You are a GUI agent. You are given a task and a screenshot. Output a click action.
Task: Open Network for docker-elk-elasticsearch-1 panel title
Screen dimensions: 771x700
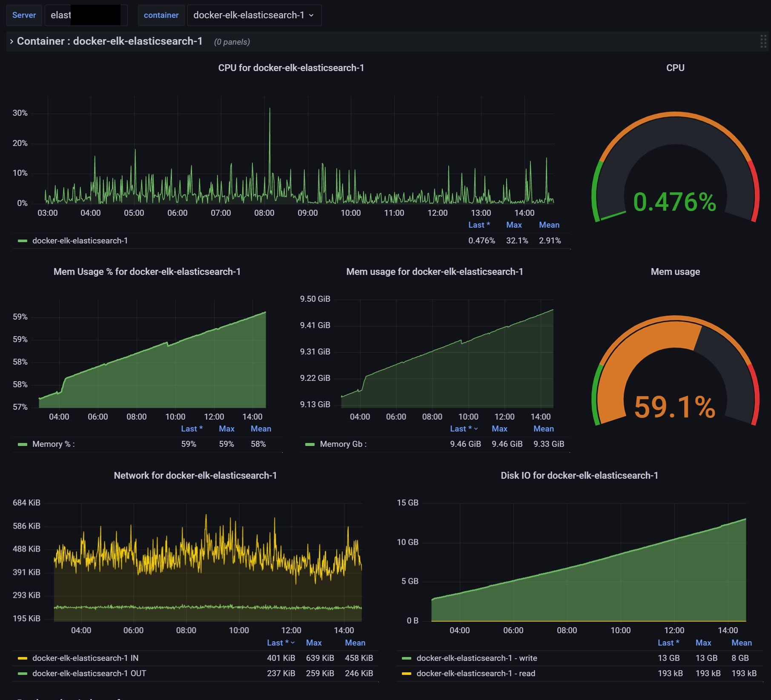[195, 476]
